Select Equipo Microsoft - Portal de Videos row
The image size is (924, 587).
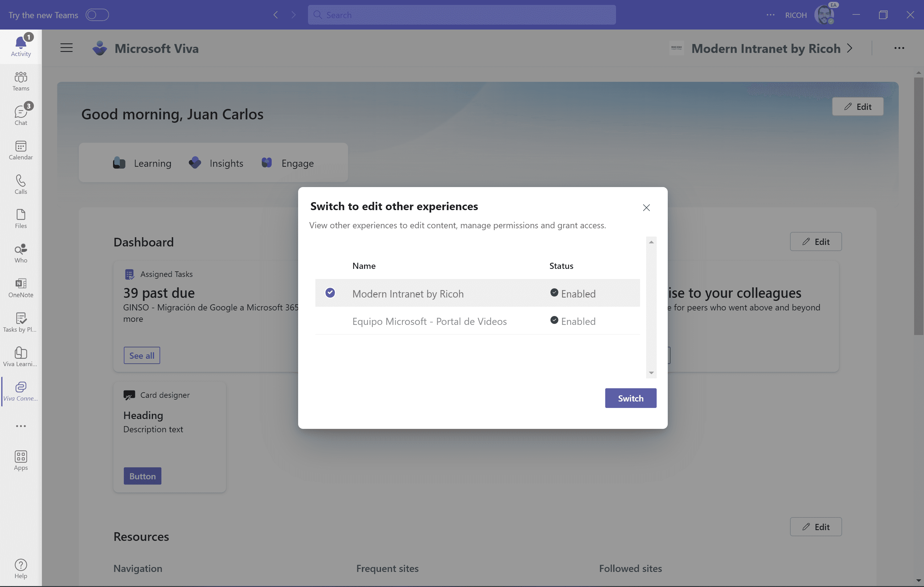[429, 321]
